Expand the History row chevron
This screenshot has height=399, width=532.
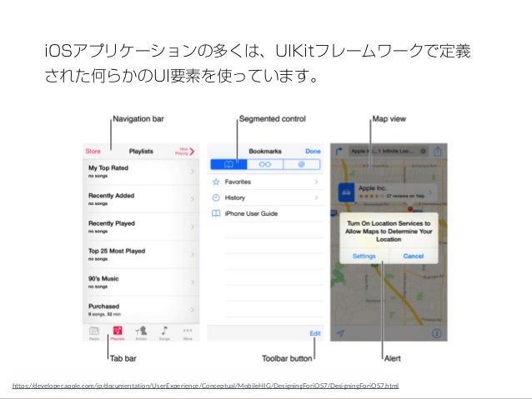(x=316, y=197)
